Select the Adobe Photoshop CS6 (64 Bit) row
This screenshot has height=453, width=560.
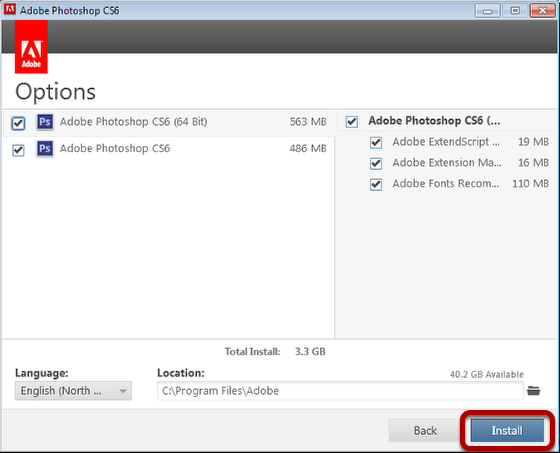click(x=169, y=123)
